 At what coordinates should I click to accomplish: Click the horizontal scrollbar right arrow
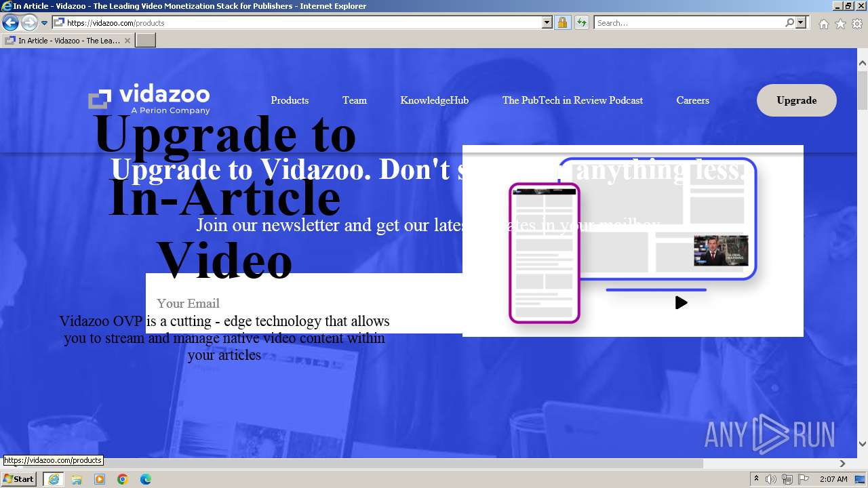click(x=842, y=464)
